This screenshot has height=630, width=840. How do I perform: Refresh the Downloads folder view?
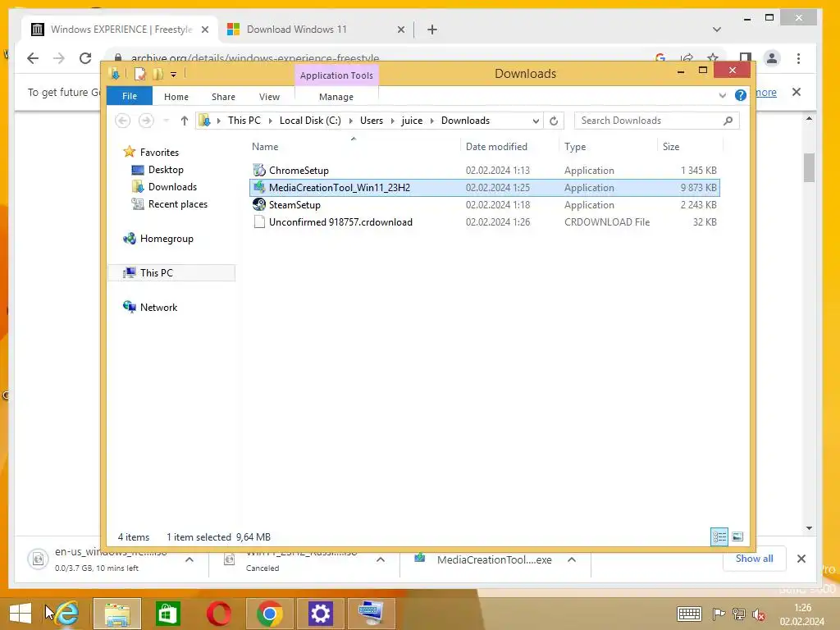[554, 121]
